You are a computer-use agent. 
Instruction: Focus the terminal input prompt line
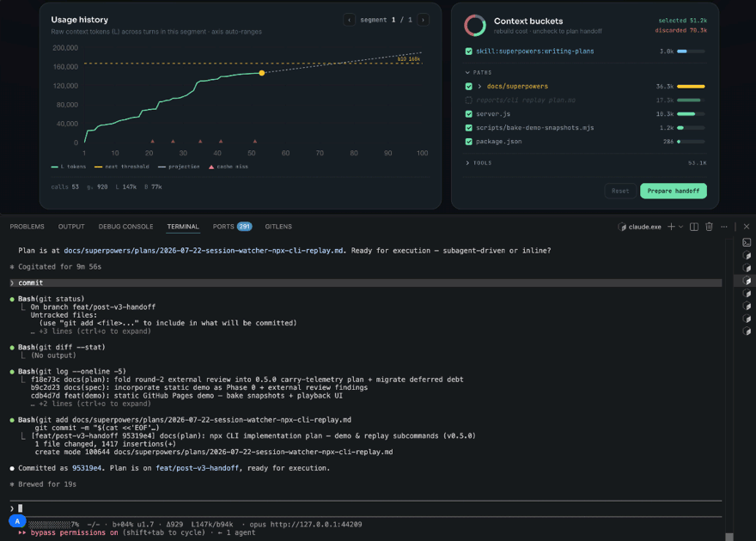[365, 508]
